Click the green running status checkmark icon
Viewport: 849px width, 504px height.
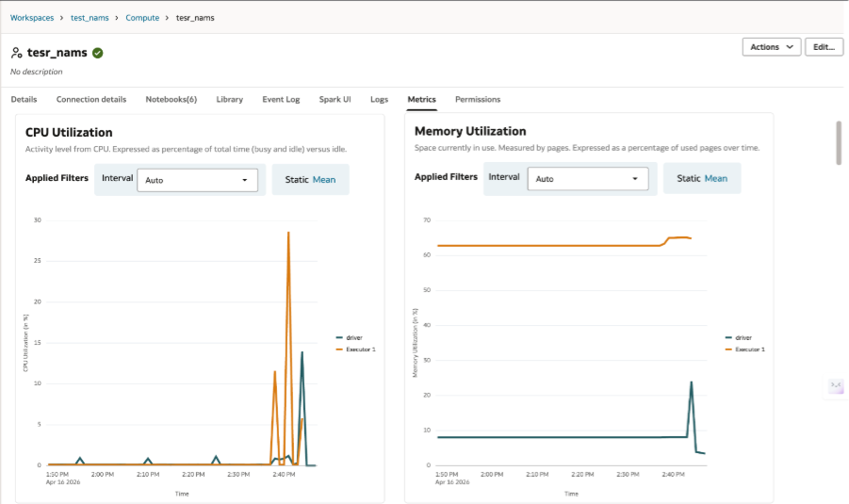[x=98, y=54]
